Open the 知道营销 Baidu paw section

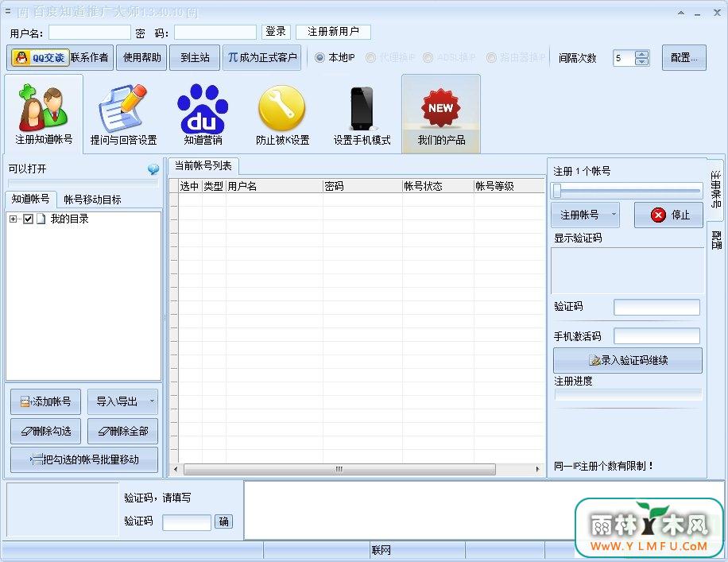pyautogui.click(x=203, y=114)
